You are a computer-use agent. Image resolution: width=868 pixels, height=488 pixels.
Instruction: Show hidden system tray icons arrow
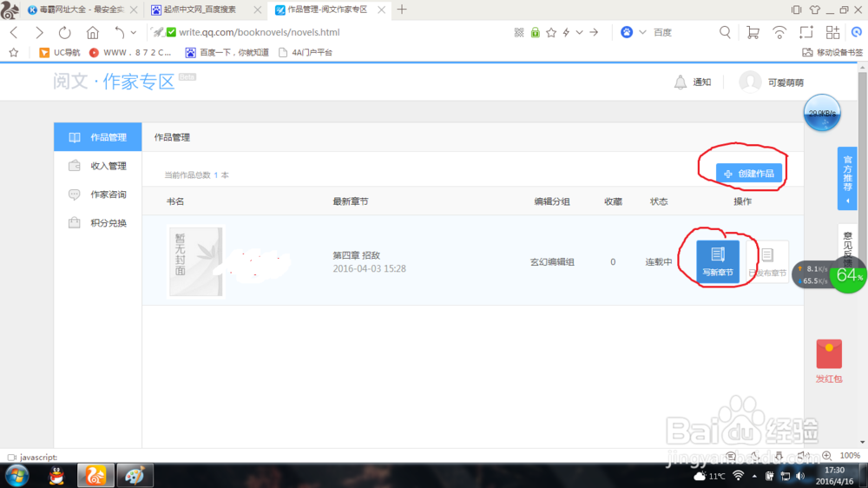[754, 476]
